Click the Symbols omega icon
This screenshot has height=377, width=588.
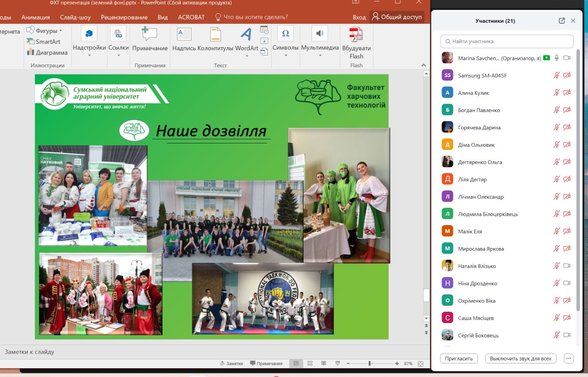click(x=285, y=34)
